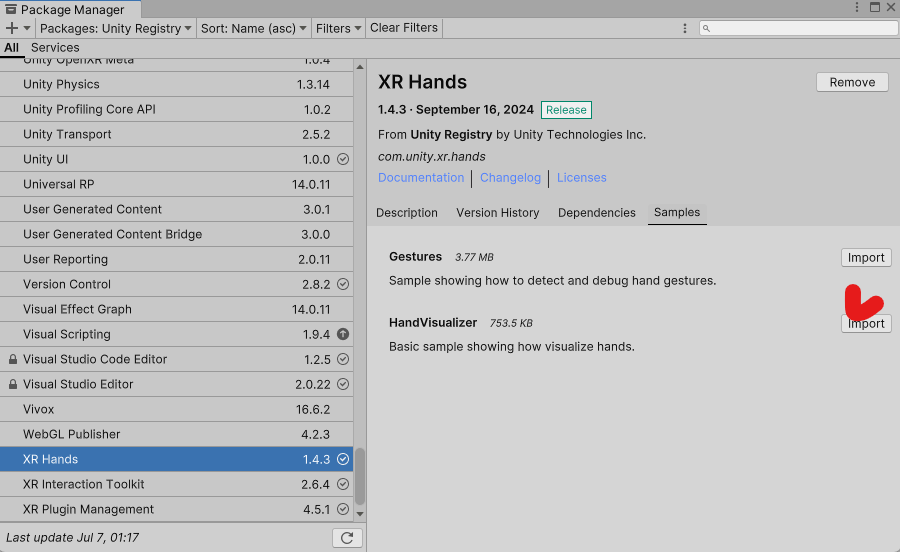Click the Package Manager tab's window icon
The image size is (900, 552).
pos(11,9)
